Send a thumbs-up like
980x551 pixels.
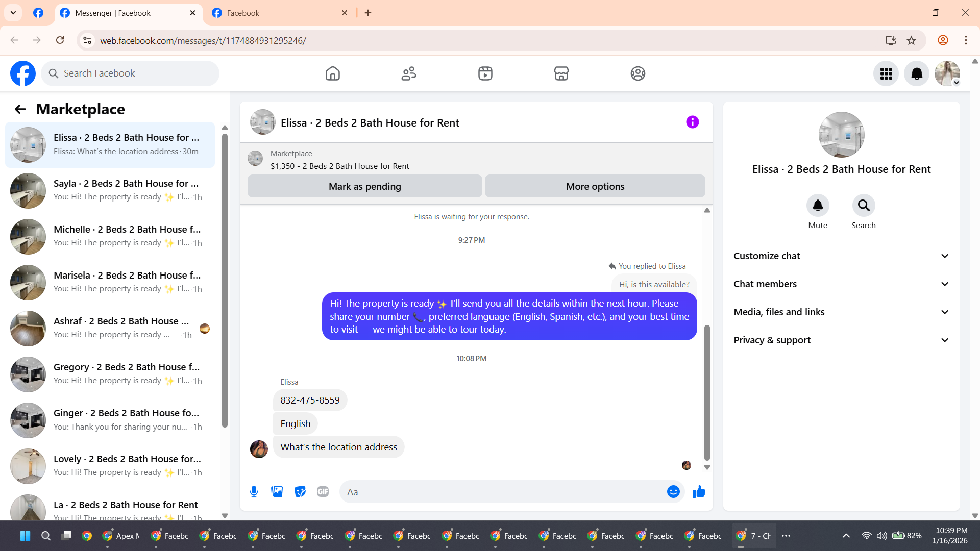coord(699,492)
